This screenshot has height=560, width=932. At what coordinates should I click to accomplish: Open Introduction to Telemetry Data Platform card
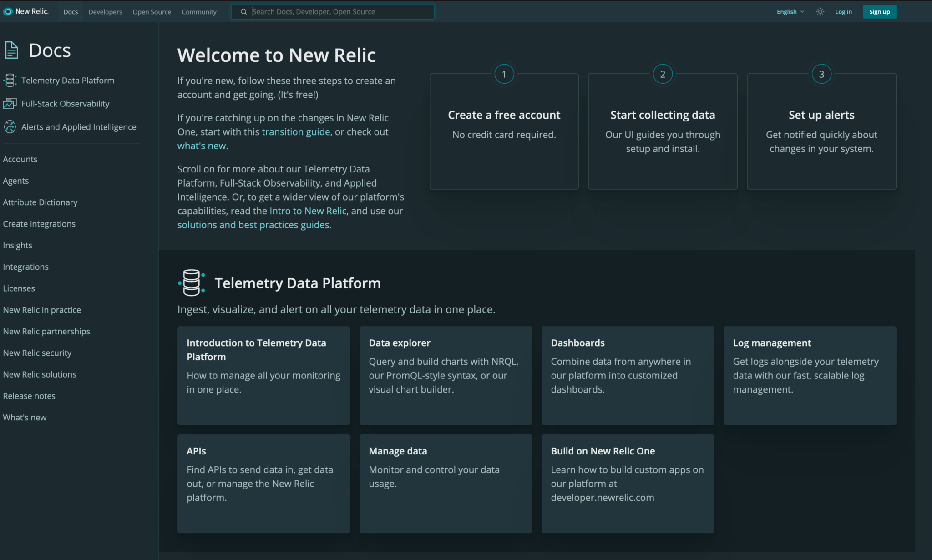point(264,375)
